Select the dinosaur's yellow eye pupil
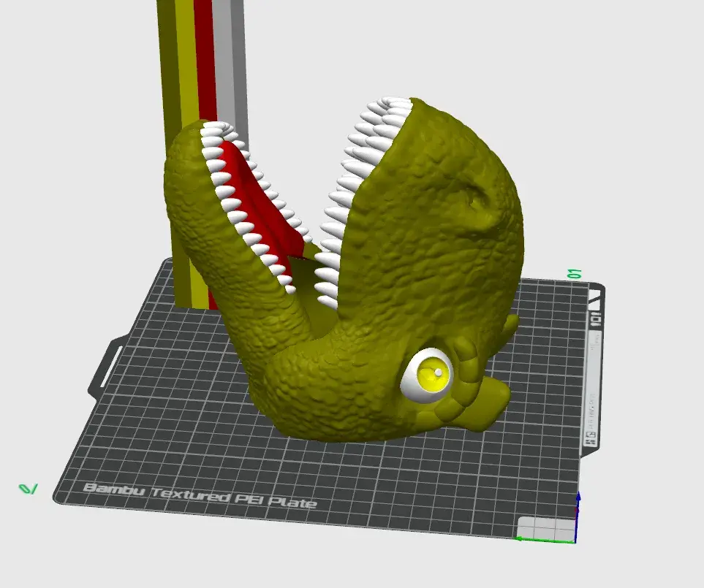This screenshot has width=704, height=588. (x=431, y=373)
